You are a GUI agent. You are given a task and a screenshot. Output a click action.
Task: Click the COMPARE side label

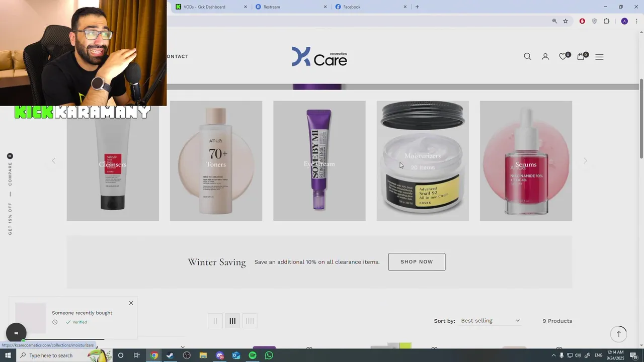coord(10,173)
